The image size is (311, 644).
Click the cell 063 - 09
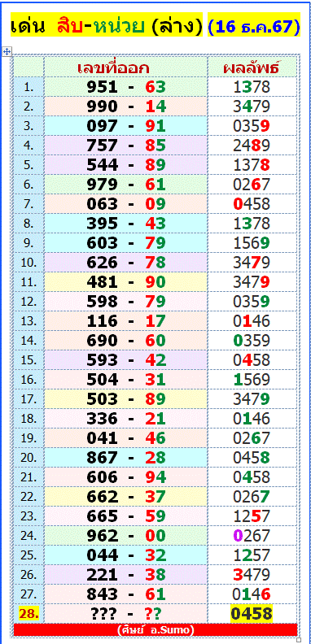(x=125, y=204)
